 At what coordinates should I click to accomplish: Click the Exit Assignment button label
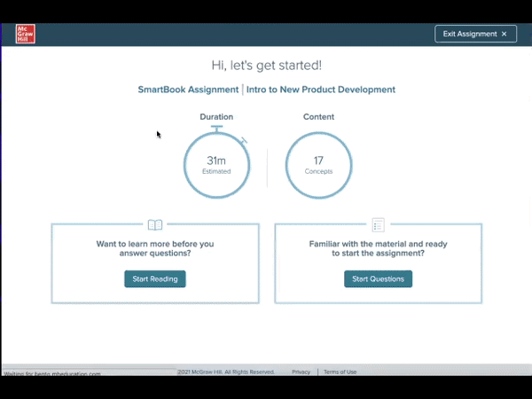tap(470, 34)
